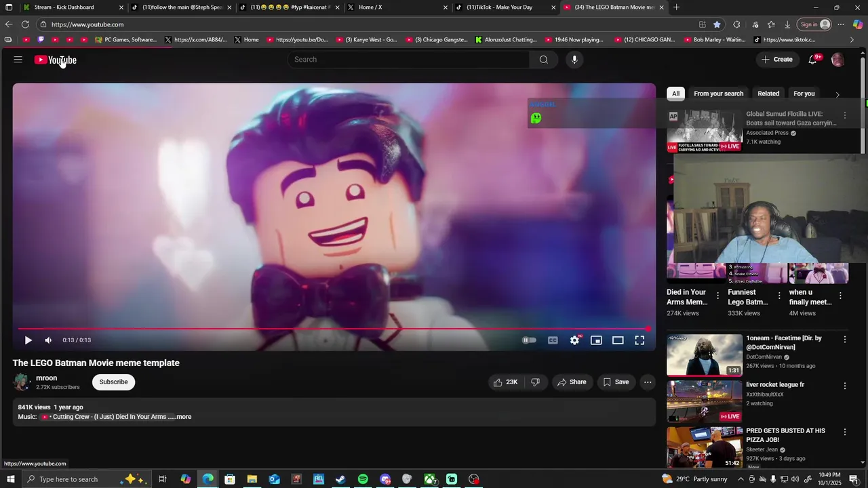Open the player settings gear

pyautogui.click(x=574, y=340)
